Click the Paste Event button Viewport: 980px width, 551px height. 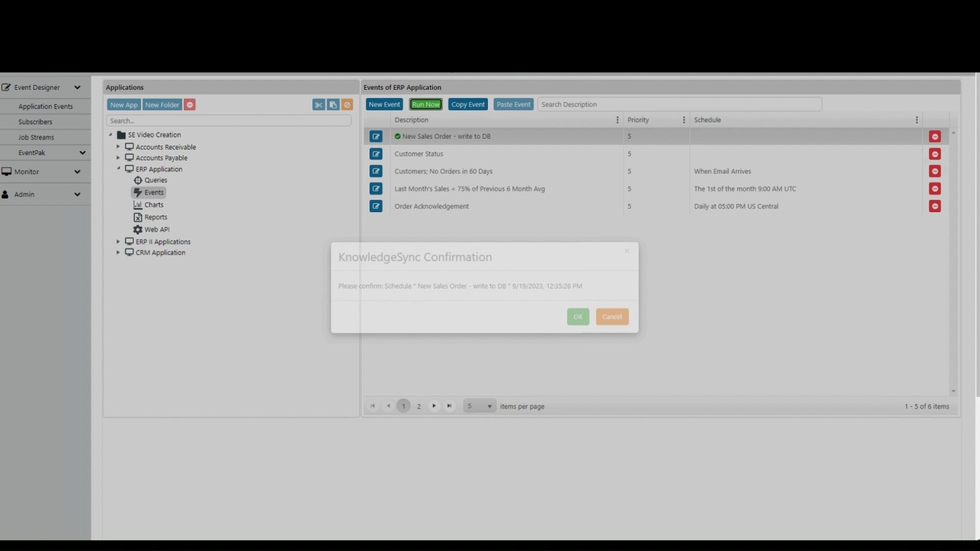[514, 105]
